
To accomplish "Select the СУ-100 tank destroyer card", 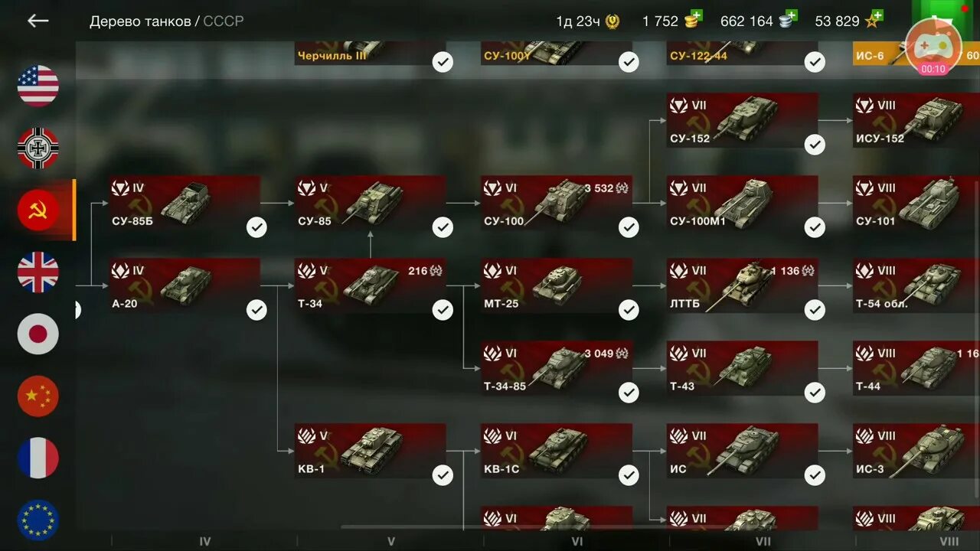I will click(557, 203).
